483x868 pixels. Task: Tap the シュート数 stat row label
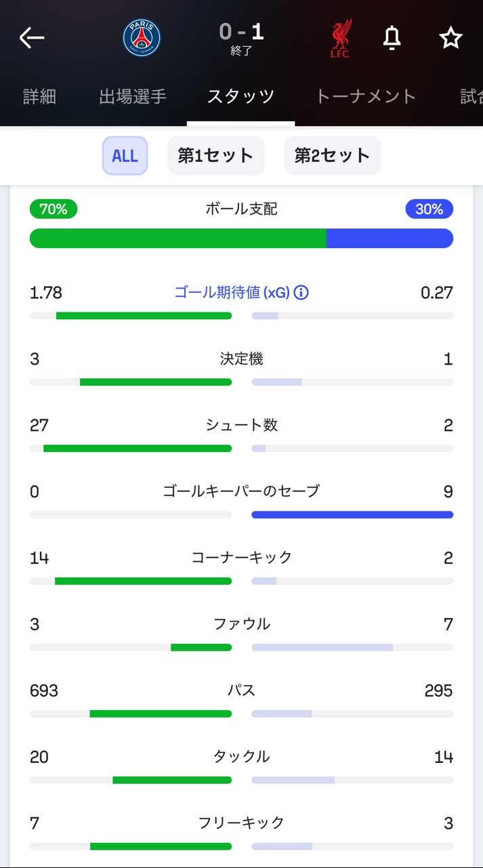(x=241, y=426)
